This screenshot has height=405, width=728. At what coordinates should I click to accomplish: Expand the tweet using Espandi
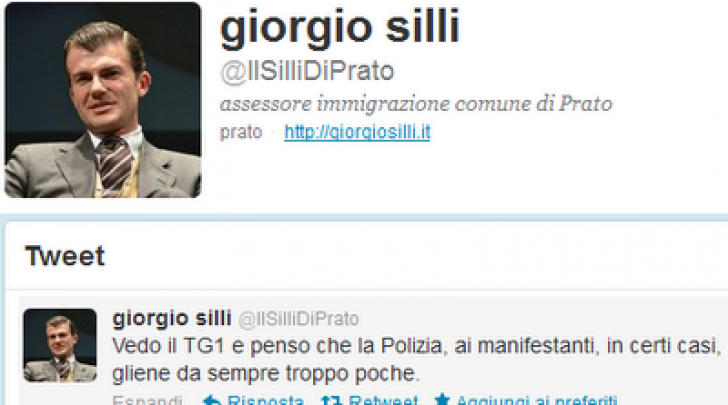point(147,400)
